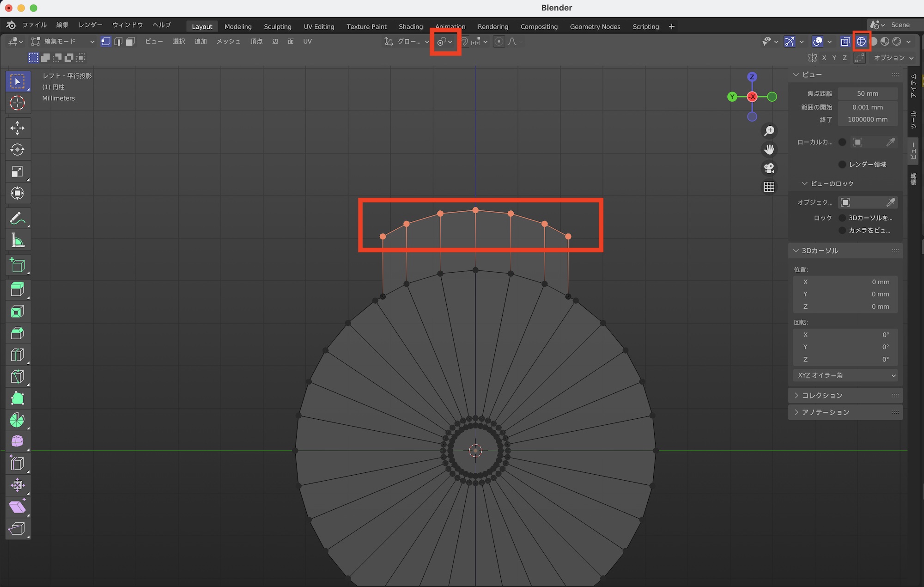Open the XYZ オイラー角 rotation dropdown

pyautogui.click(x=845, y=375)
